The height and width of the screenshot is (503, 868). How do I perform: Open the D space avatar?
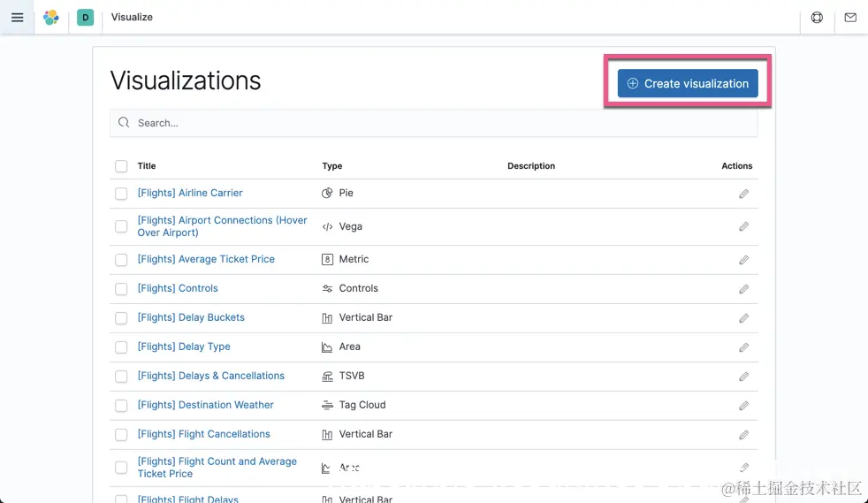(85, 17)
